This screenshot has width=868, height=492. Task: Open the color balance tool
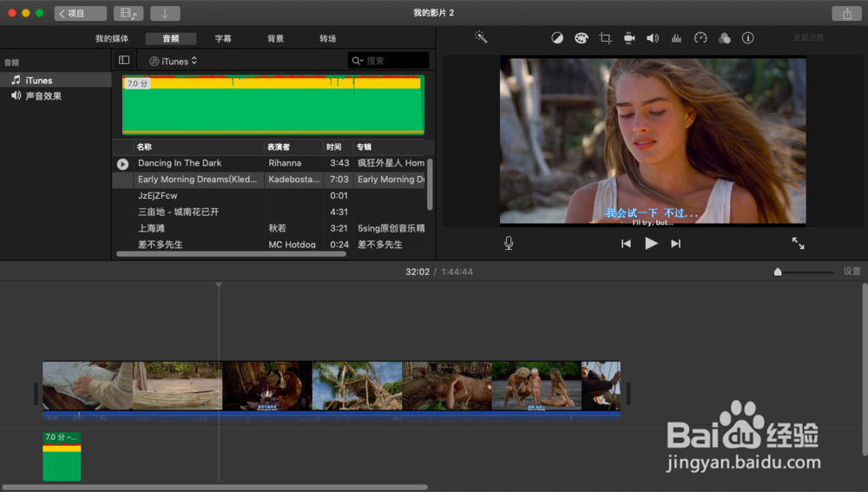[557, 38]
